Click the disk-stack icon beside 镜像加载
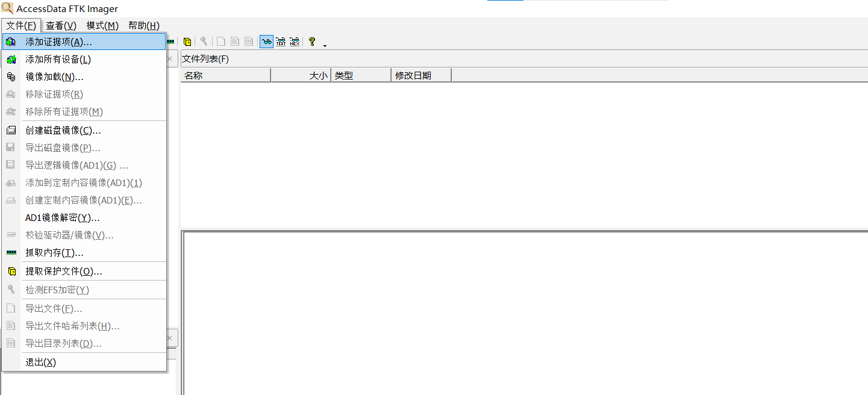The width and height of the screenshot is (868, 395). point(11,76)
